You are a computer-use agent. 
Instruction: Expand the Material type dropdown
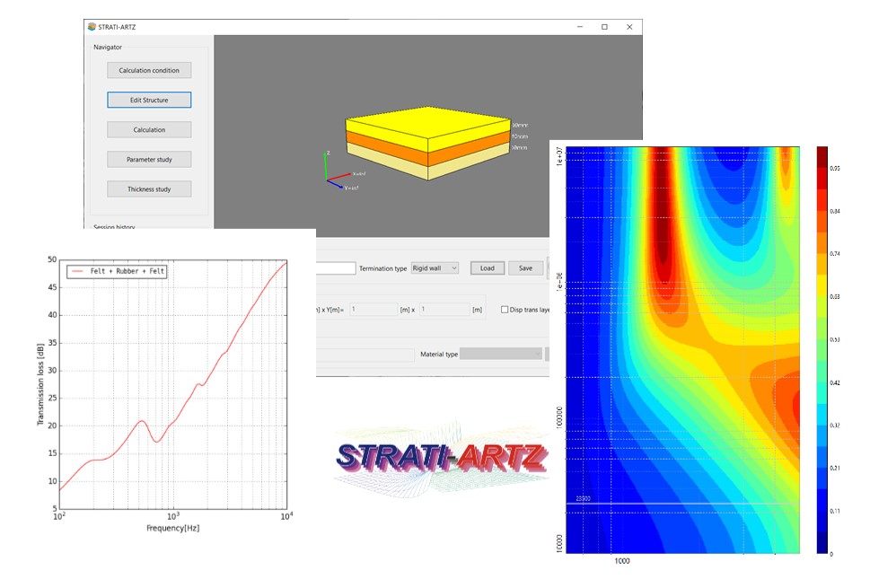pyautogui.click(x=500, y=355)
